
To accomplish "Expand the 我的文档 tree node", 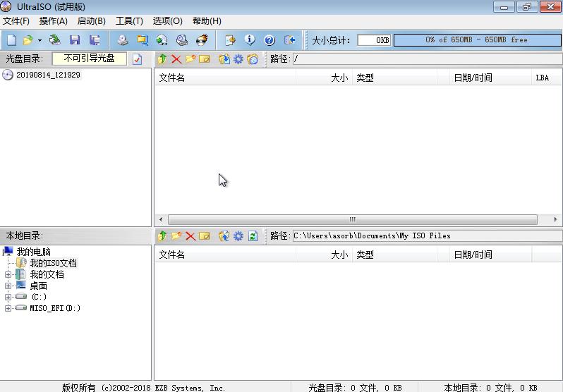I will (x=8, y=275).
